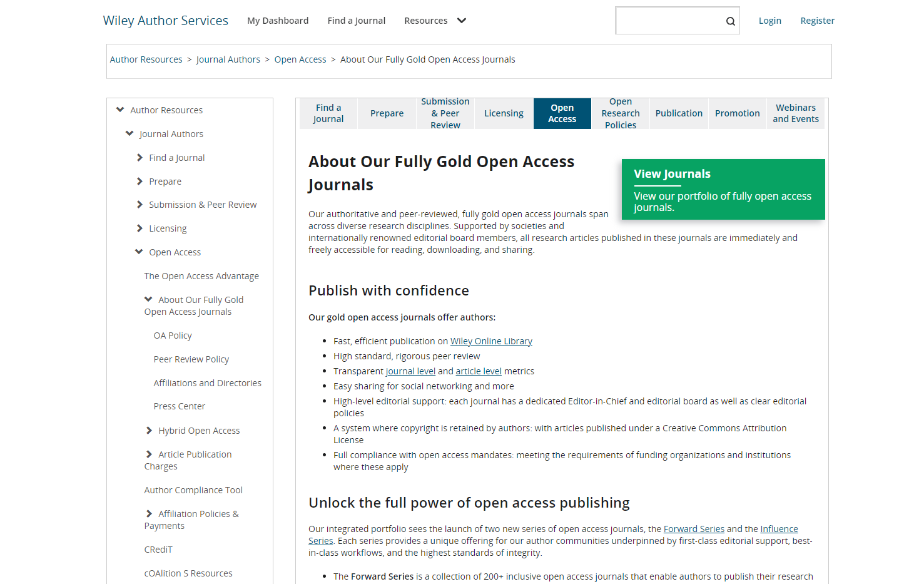Screen dimensions: 924x584
Task: Collapse About Our Fully Gold chevron
Action: point(148,299)
